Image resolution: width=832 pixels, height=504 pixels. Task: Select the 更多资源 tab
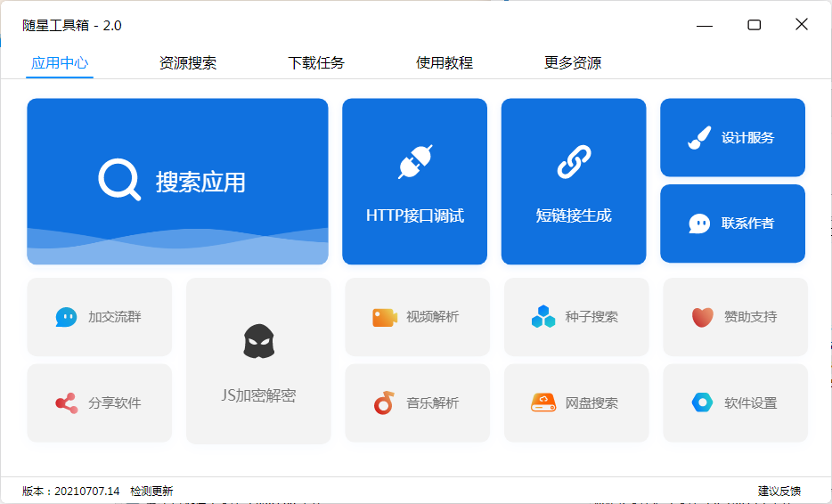coord(573,63)
